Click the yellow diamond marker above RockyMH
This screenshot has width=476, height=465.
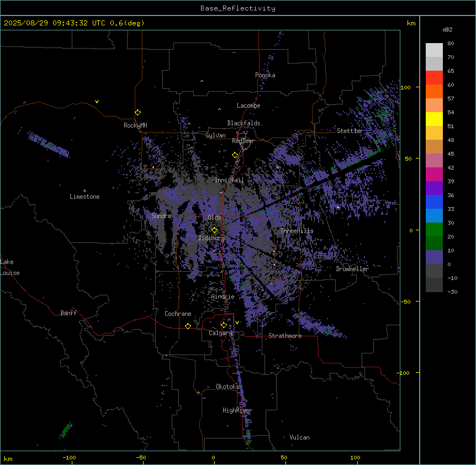click(x=137, y=113)
